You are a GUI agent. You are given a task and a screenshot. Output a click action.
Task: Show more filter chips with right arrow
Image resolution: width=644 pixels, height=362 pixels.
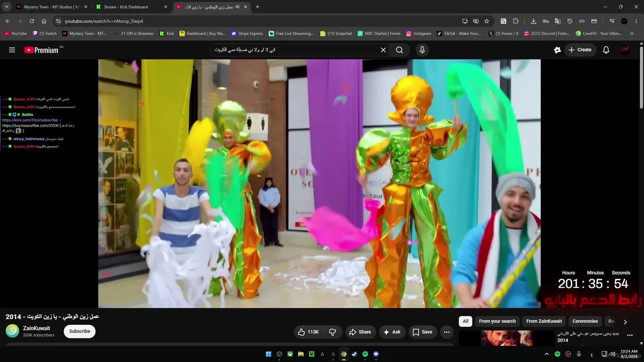(x=625, y=322)
